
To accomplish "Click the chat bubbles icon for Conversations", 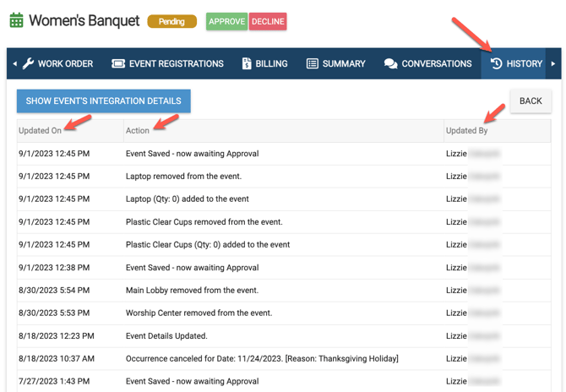I will click(390, 63).
